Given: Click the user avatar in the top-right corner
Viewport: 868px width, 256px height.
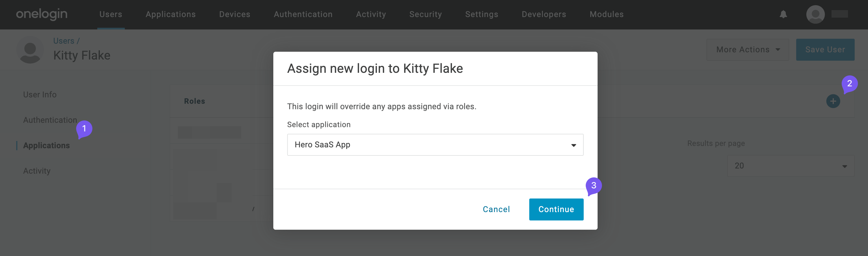Looking at the screenshot, I should tap(815, 14).
